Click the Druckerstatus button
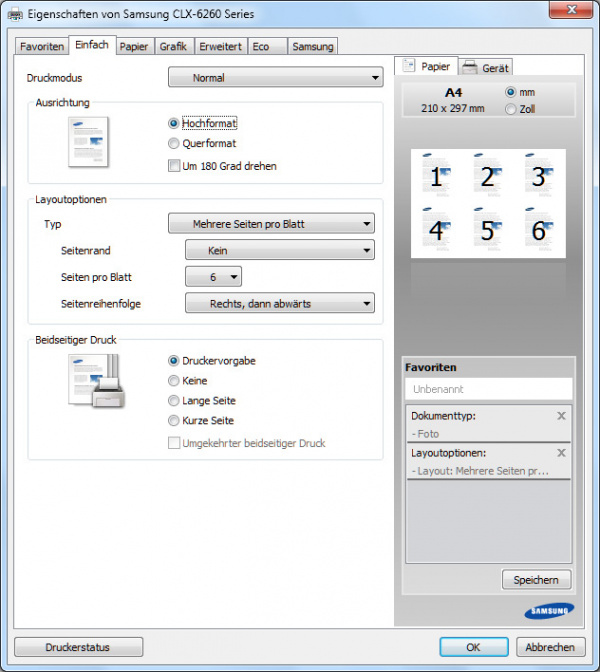Screen dimensions: 600x672 (x=78, y=647)
